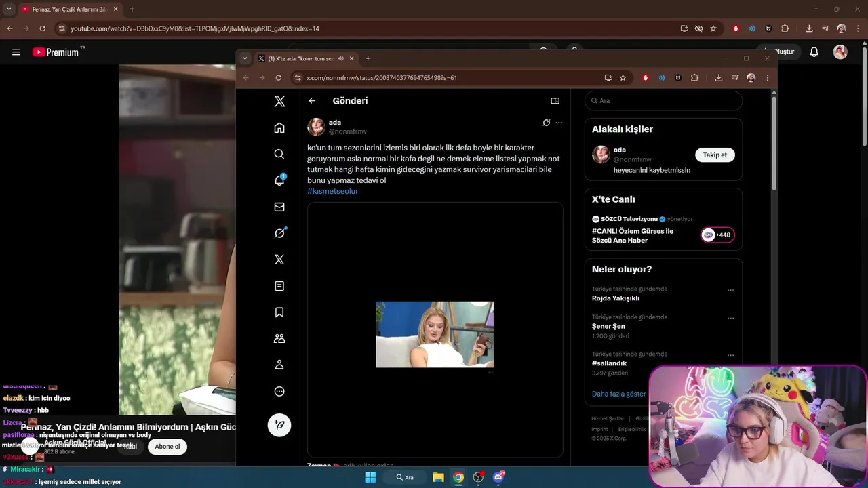Open Bookmarks in the X sidebar
This screenshot has height=488, width=868.
coord(279,312)
